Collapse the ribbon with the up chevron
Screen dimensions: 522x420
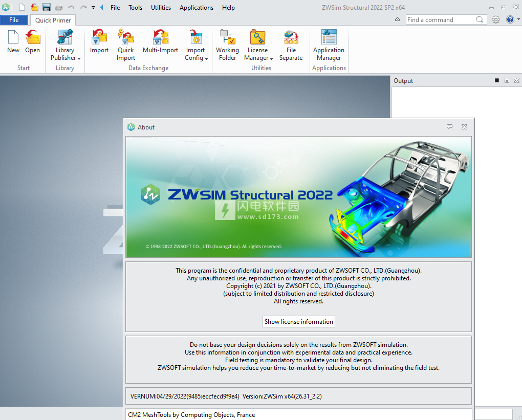click(x=397, y=19)
